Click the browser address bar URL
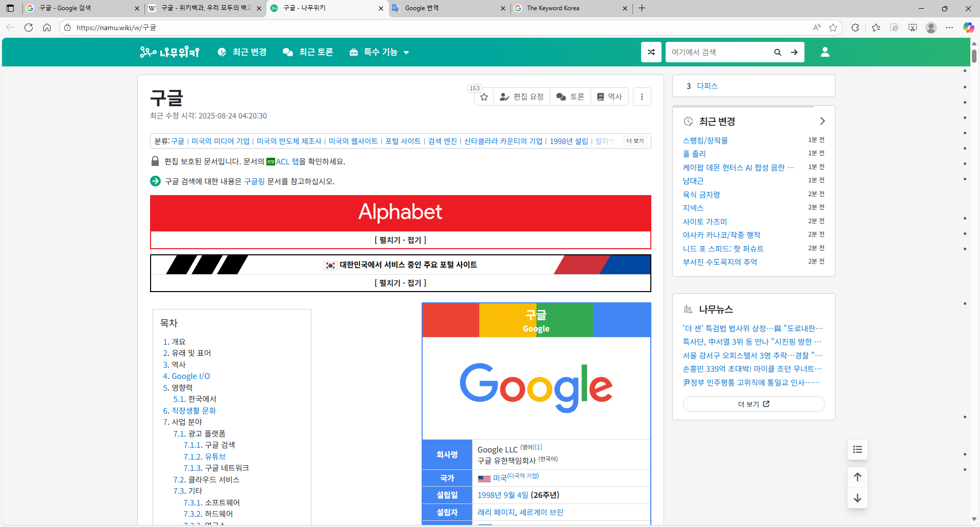 [116, 28]
